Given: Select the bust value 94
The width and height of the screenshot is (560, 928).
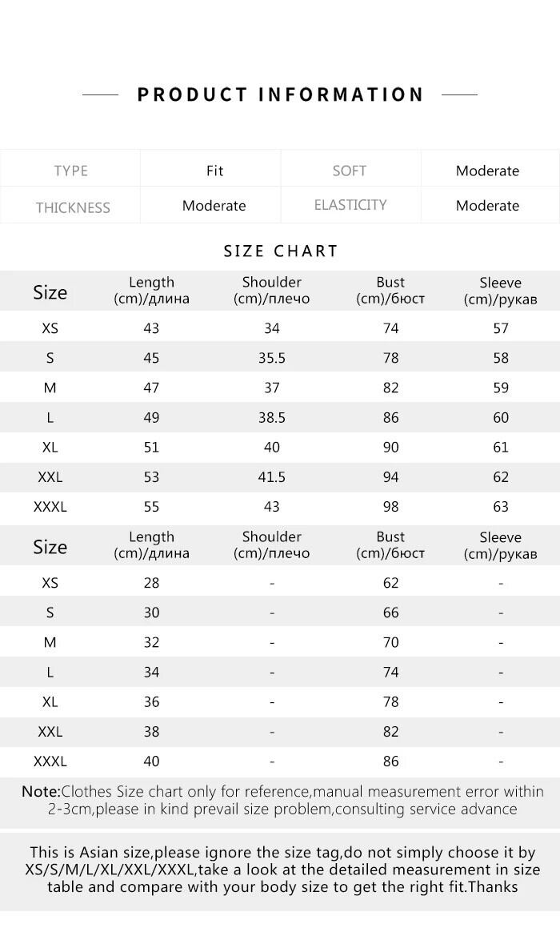Looking at the screenshot, I should pyautogui.click(x=390, y=477).
